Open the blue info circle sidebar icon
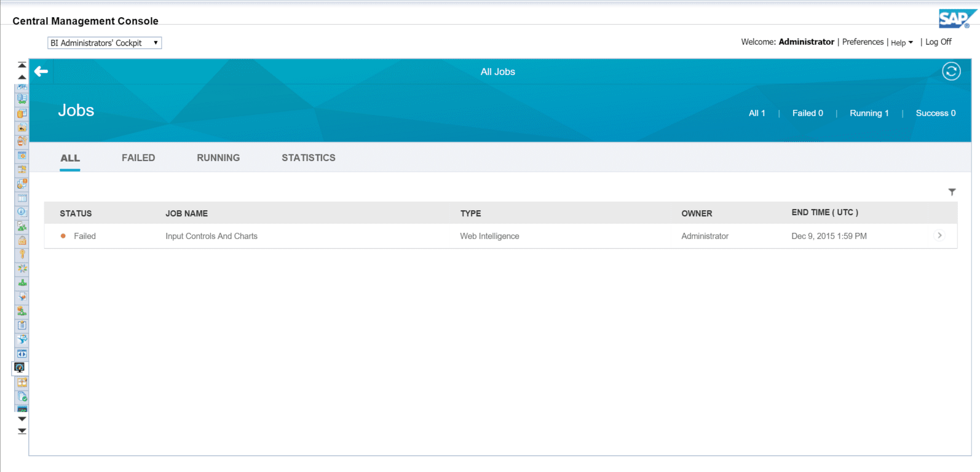The image size is (980, 472). pos(22,212)
